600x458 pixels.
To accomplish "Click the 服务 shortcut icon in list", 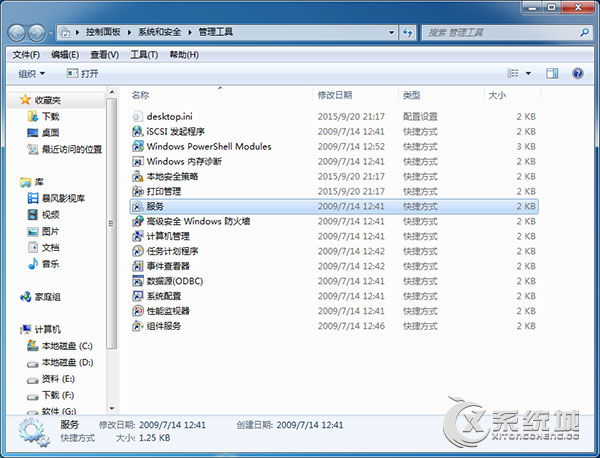I will (x=137, y=207).
